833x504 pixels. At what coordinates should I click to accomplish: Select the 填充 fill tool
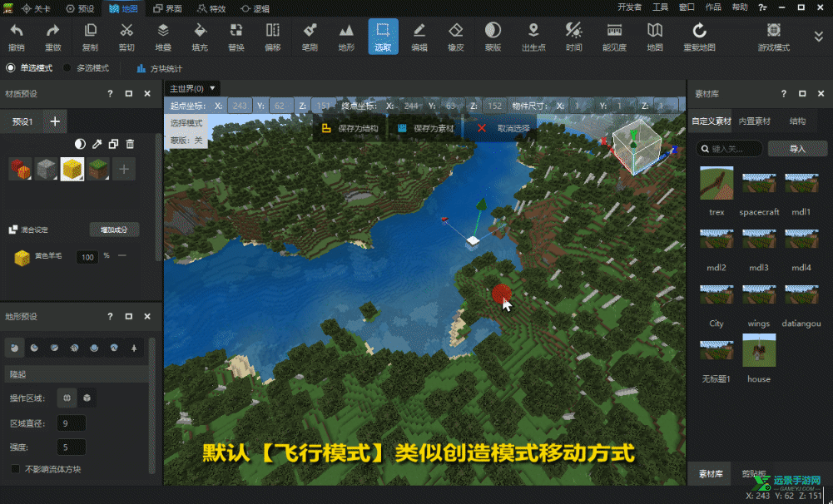point(200,37)
